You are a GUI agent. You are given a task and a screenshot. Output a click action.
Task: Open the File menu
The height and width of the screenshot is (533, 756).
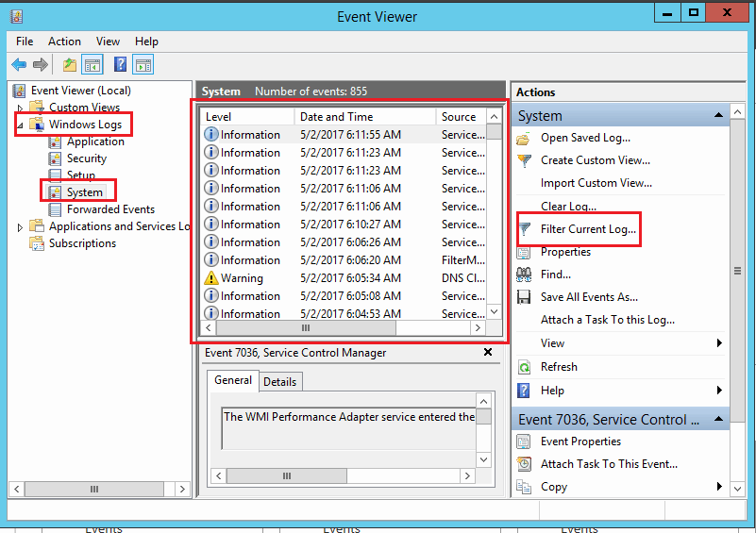(x=25, y=42)
